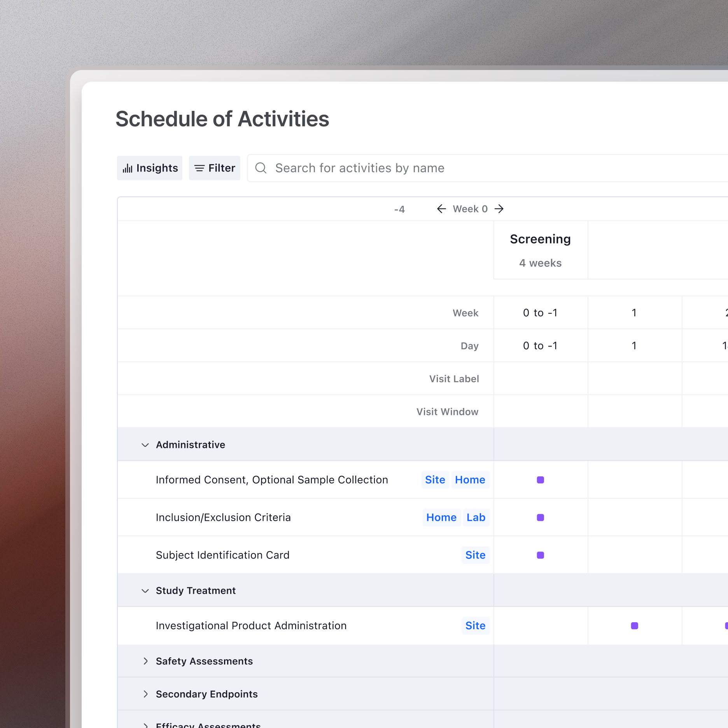Viewport: 728px width, 728px height.
Task: Expand the Efficacy Assessments section
Action: click(x=145, y=725)
